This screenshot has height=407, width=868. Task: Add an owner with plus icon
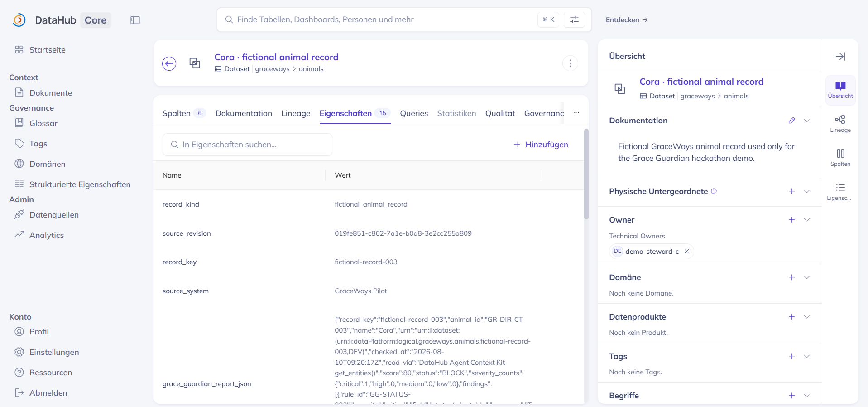pyautogui.click(x=791, y=220)
